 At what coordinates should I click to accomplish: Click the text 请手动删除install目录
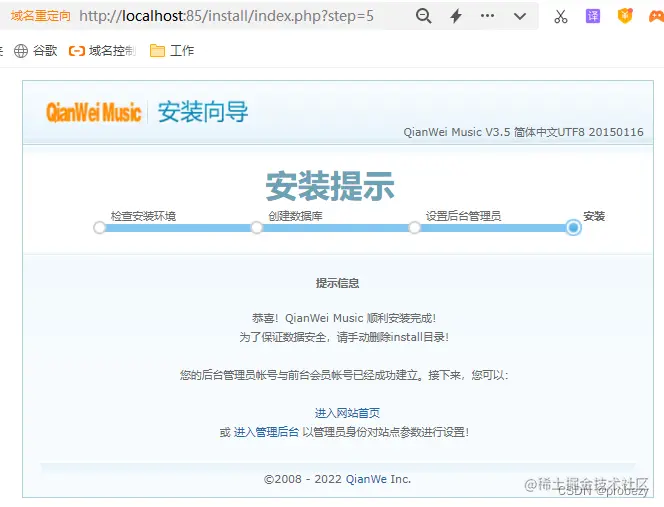[x=390, y=337]
